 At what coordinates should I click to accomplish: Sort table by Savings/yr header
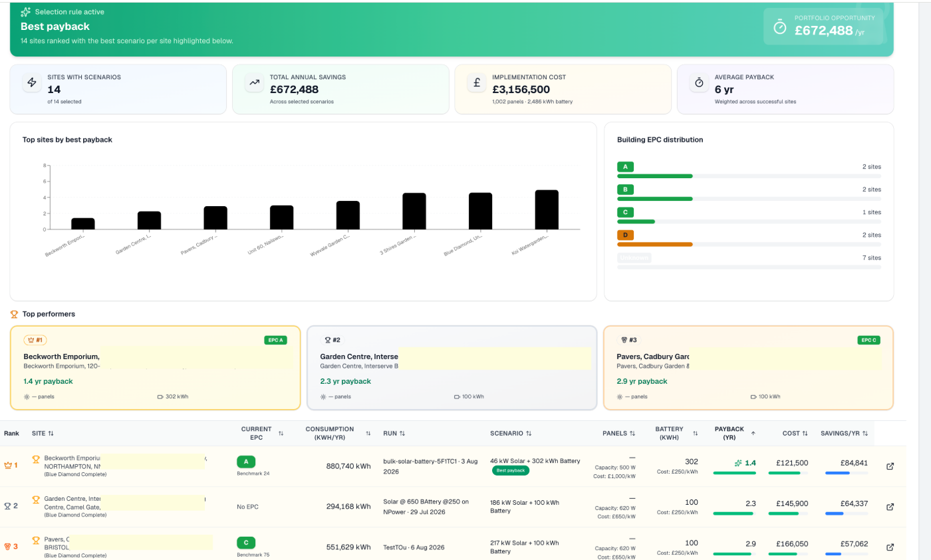click(x=844, y=434)
